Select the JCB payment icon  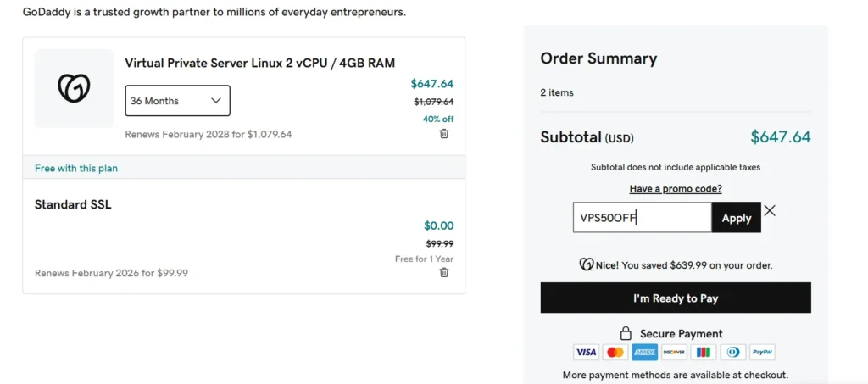click(703, 352)
